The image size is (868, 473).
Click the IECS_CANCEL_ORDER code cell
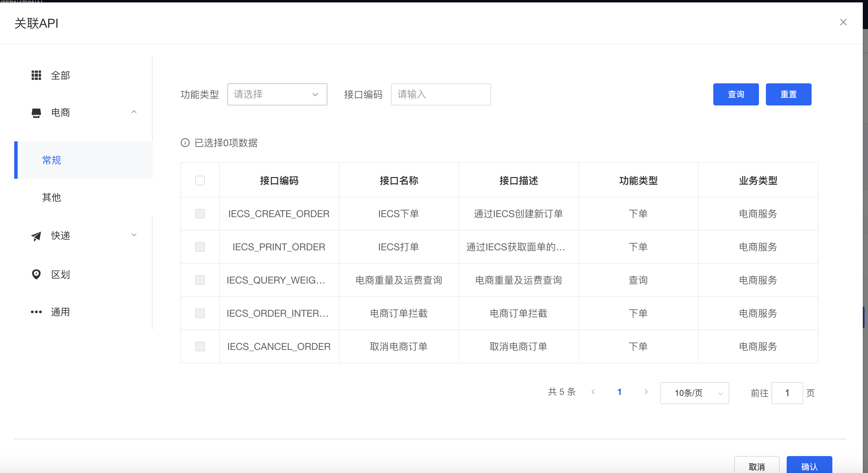click(279, 346)
